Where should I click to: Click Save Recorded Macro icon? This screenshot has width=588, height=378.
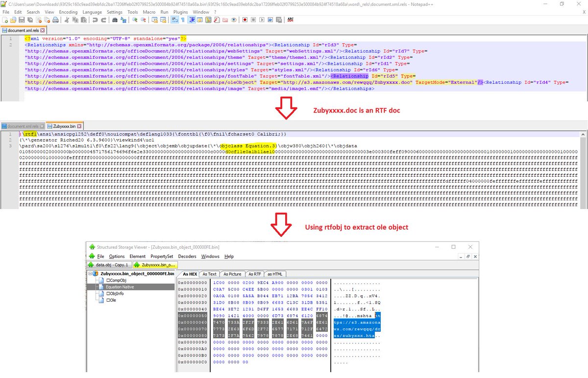(279, 20)
